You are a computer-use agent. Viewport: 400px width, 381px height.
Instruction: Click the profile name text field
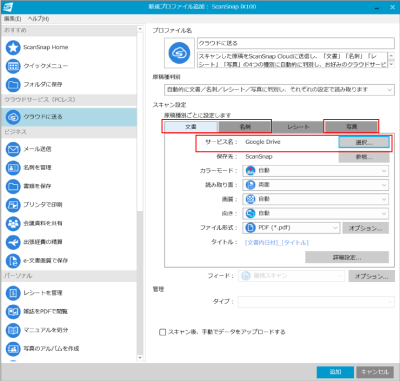296,43
